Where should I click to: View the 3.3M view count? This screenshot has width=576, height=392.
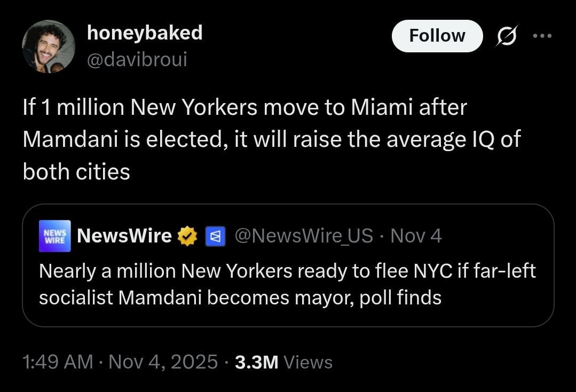click(256, 362)
